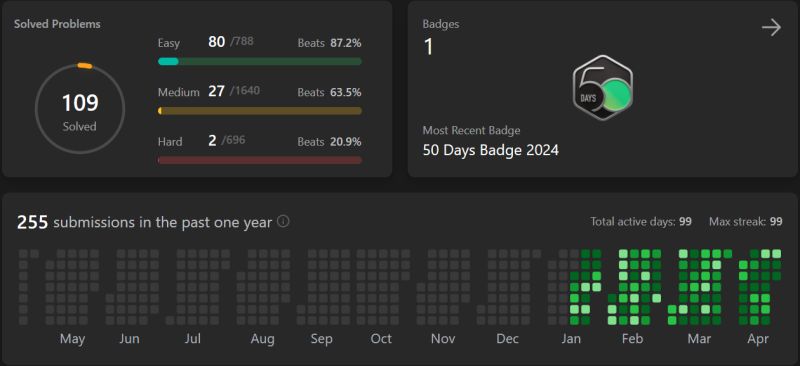
Task: Click the 109 Solved progress ring
Action: [80, 109]
